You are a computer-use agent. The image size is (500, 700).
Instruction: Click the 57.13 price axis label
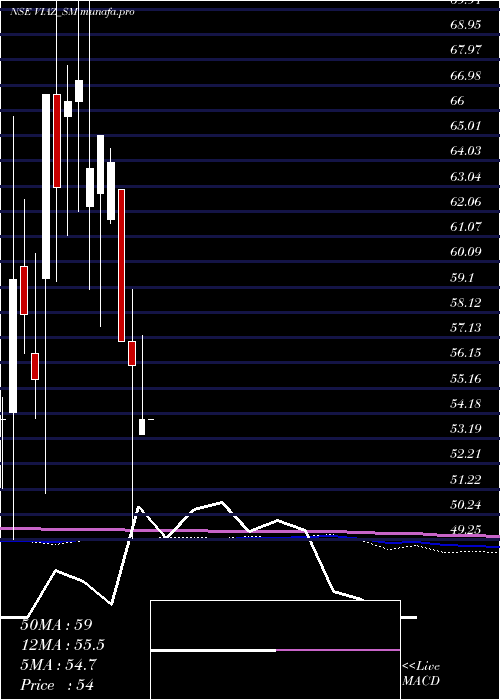[x=465, y=328]
